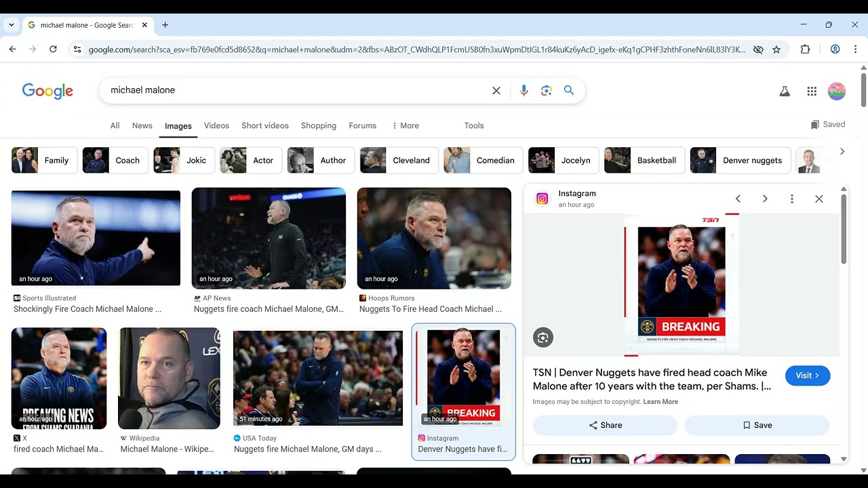Select the Images tab
This screenshot has width=868, height=488.
pos(178,126)
